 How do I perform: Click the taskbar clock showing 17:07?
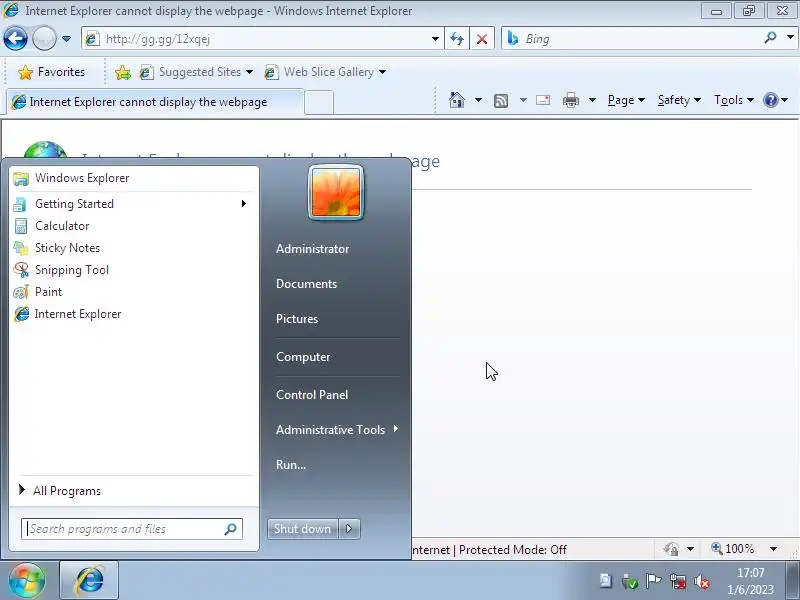click(751, 581)
